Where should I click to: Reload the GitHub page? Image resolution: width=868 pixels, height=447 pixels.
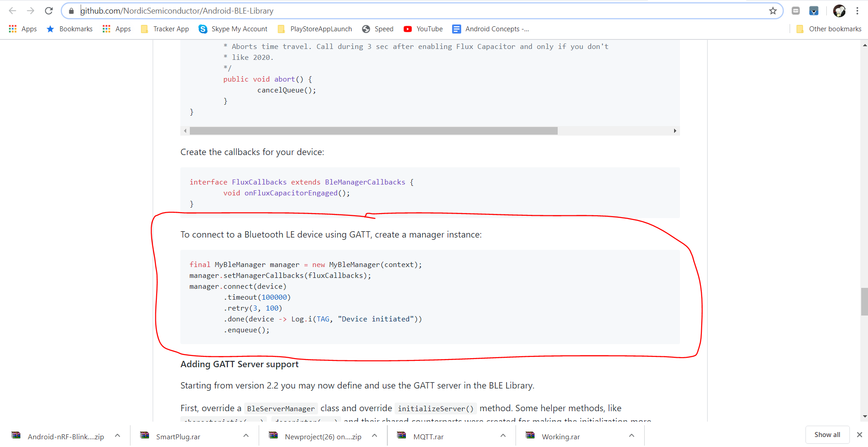[48, 10]
